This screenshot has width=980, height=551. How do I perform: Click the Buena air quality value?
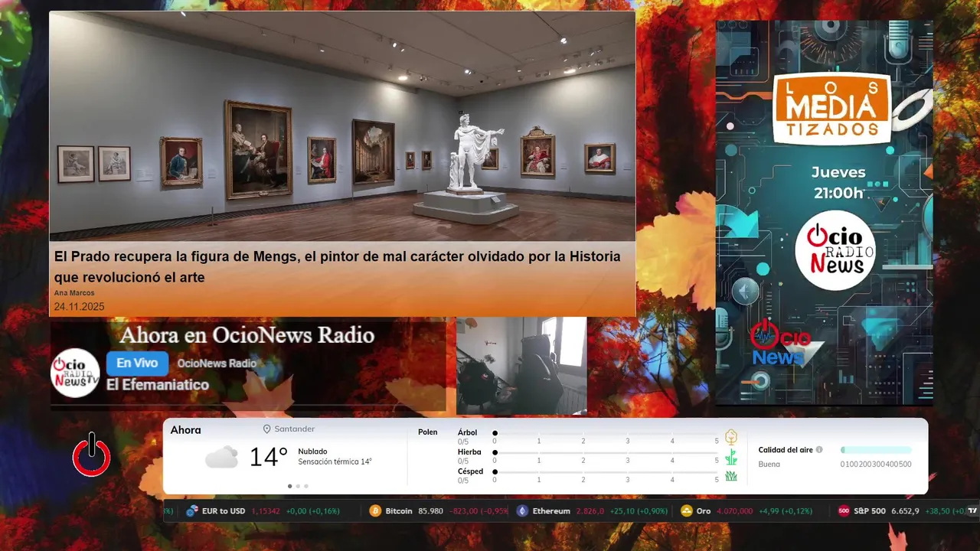tap(769, 465)
